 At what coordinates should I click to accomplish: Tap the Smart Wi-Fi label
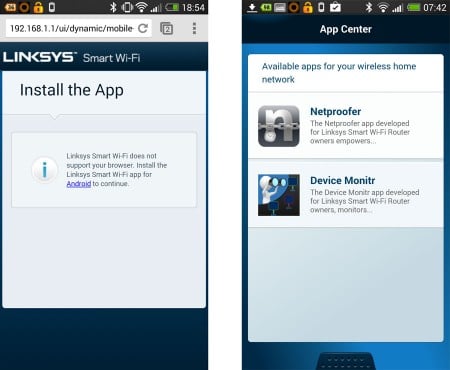click(x=111, y=58)
